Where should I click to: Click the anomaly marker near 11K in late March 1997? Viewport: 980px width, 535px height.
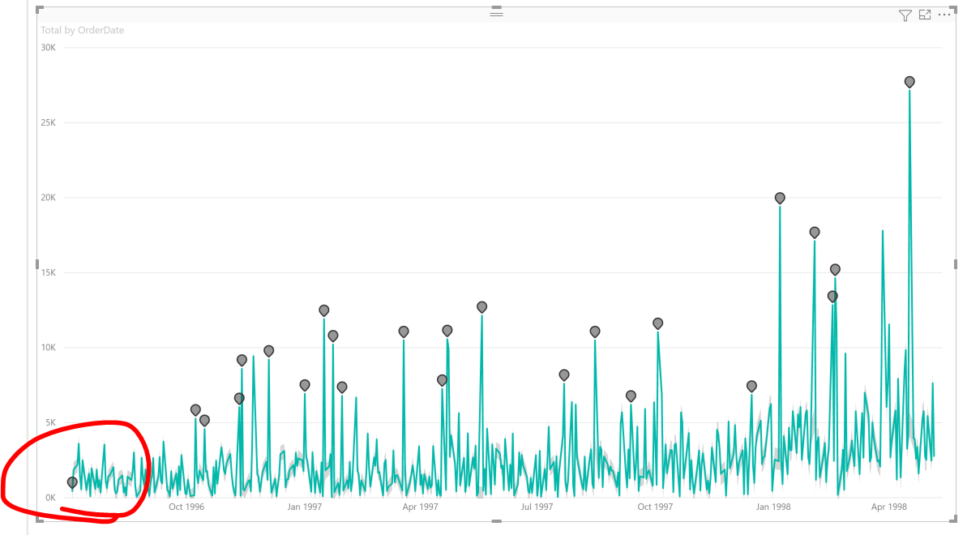coord(404,332)
